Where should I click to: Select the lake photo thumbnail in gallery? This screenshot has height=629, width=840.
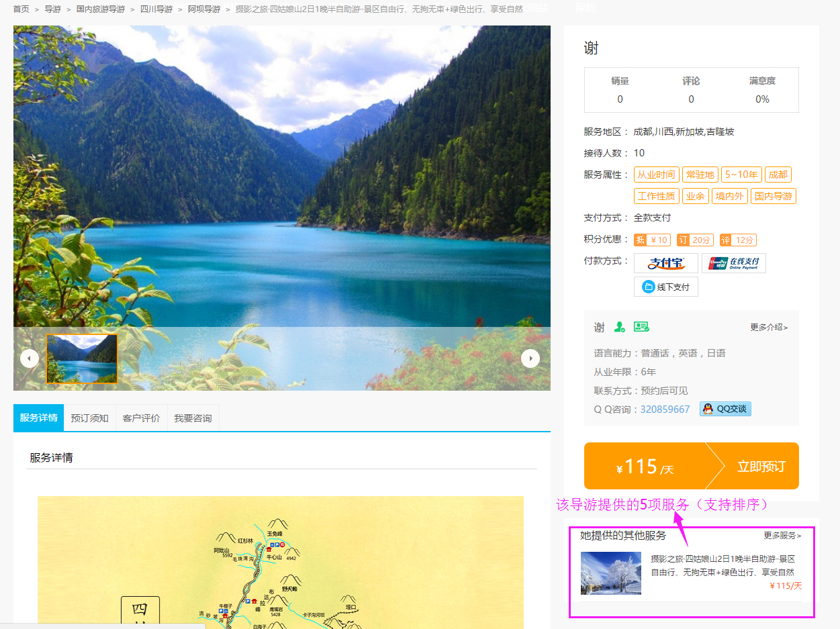click(81, 358)
